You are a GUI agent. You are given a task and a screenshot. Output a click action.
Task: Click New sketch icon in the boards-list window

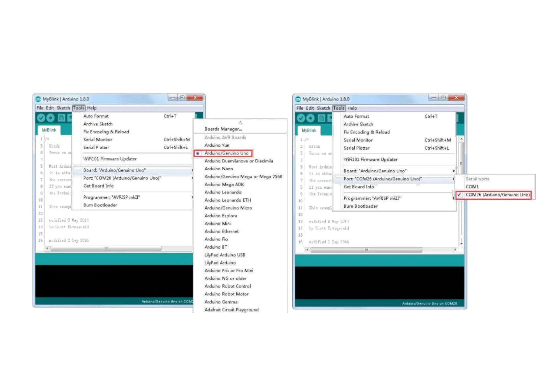point(61,118)
